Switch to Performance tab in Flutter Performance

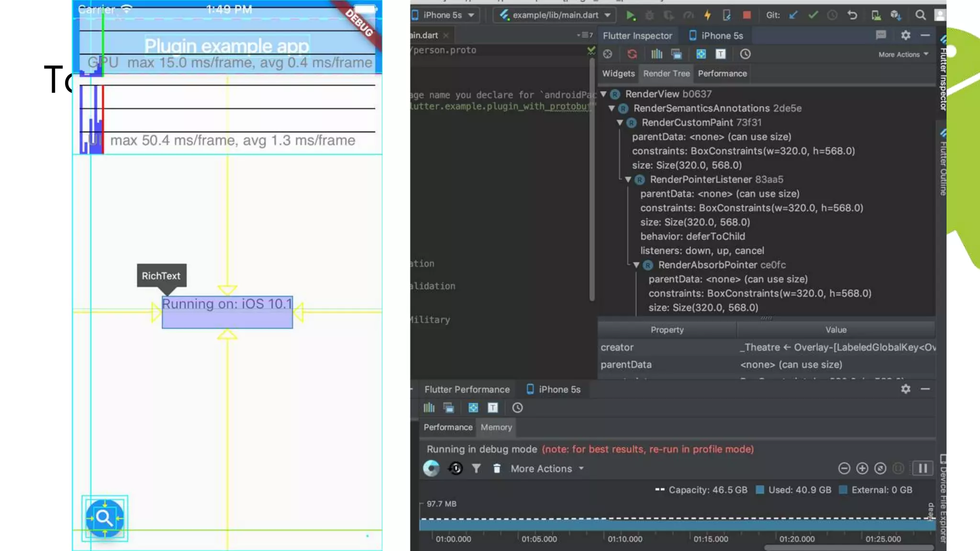tap(448, 427)
